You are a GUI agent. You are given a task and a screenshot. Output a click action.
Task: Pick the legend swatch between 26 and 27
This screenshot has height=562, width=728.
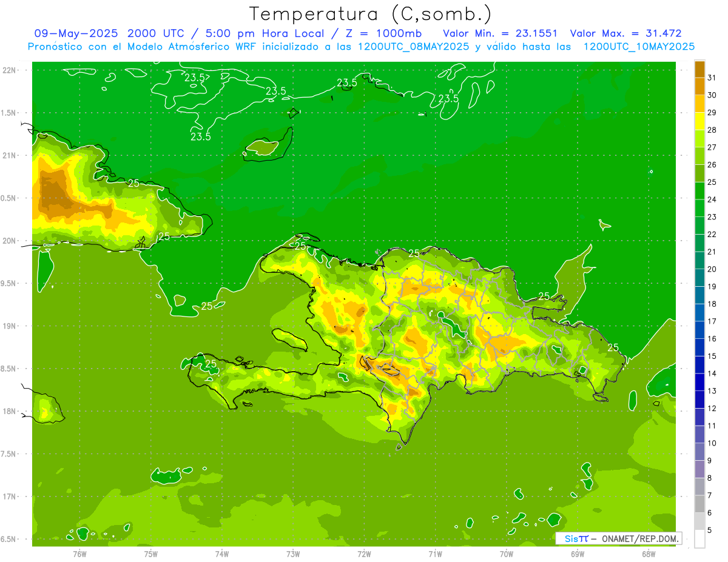pyautogui.click(x=699, y=156)
